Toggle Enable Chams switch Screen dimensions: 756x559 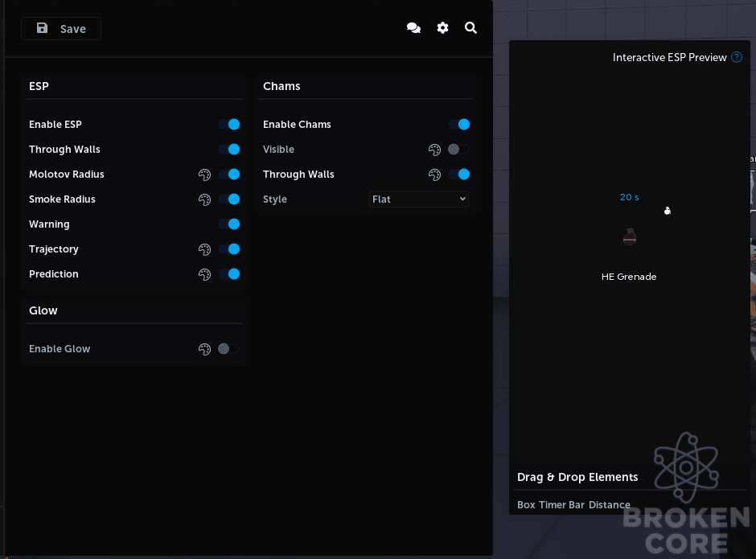click(x=459, y=125)
